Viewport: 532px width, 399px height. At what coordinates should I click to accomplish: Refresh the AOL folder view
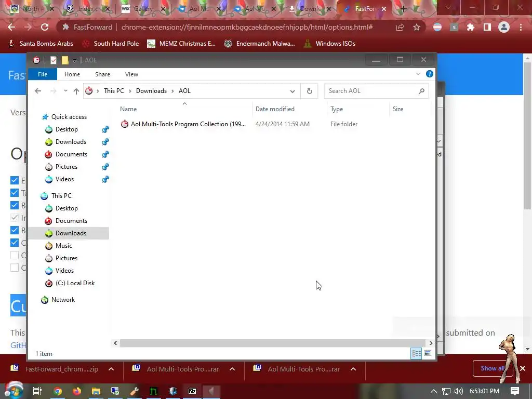tap(310, 91)
